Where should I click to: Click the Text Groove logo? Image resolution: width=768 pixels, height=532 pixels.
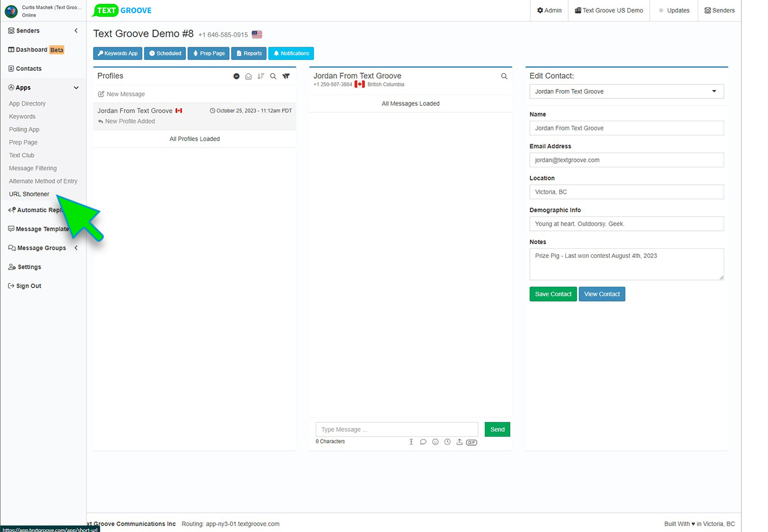(123, 10)
